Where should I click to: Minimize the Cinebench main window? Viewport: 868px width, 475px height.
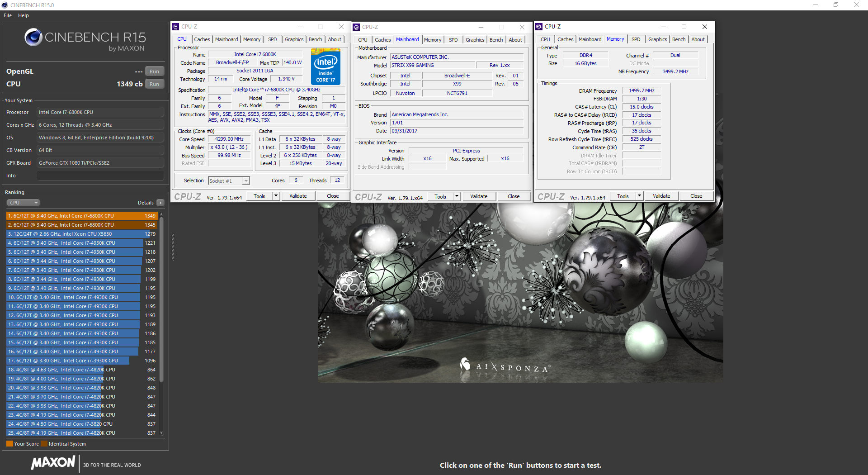[x=816, y=5]
